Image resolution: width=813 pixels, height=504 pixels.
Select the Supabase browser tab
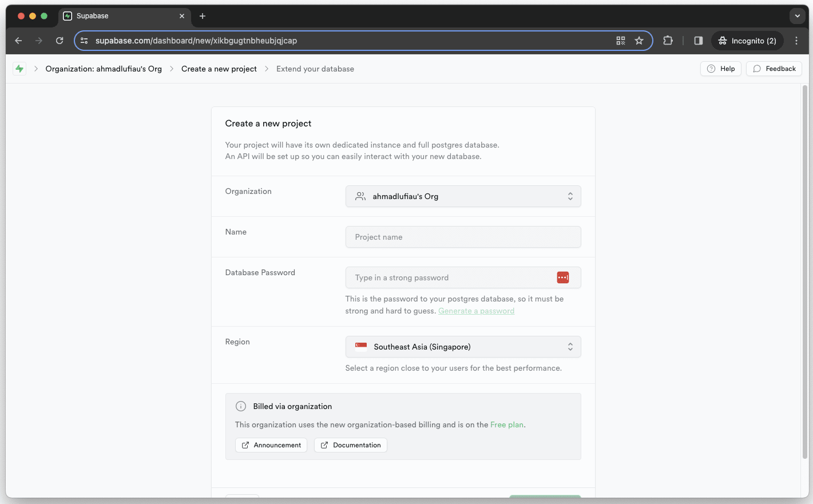[124, 16]
